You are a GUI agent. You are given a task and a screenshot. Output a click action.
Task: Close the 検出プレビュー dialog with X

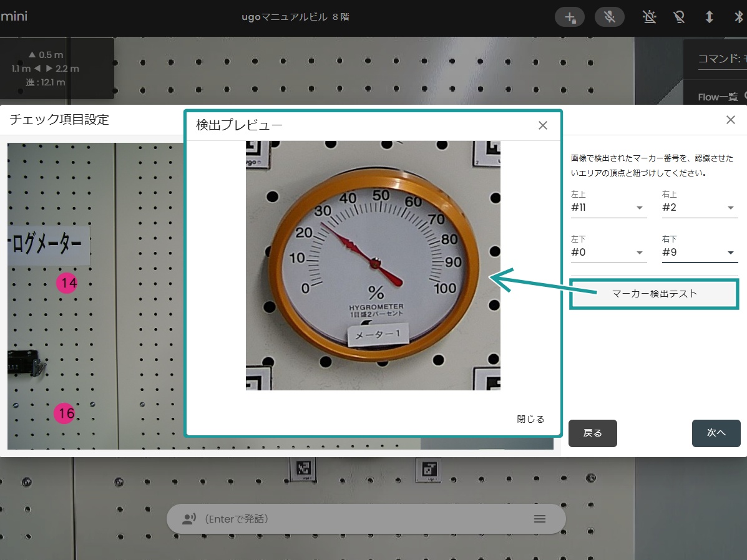(543, 125)
